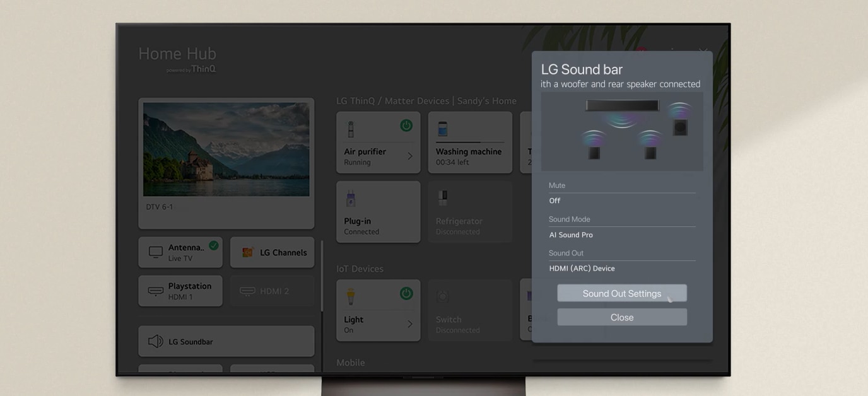Viewport: 868px width, 396px height.
Task: Open the Sound Mode setting field
Action: point(621,235)
